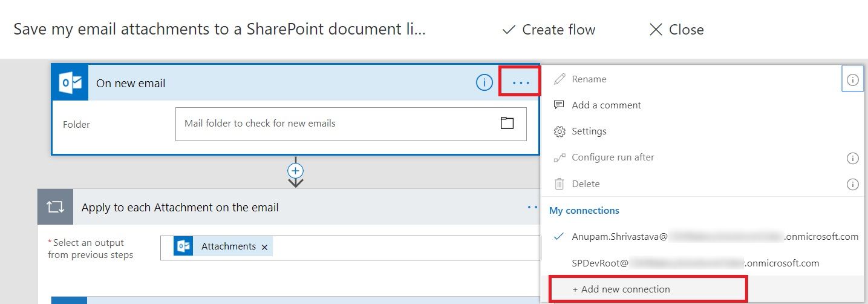Click the My connections heading
The image size is (868, 304).
584,211
